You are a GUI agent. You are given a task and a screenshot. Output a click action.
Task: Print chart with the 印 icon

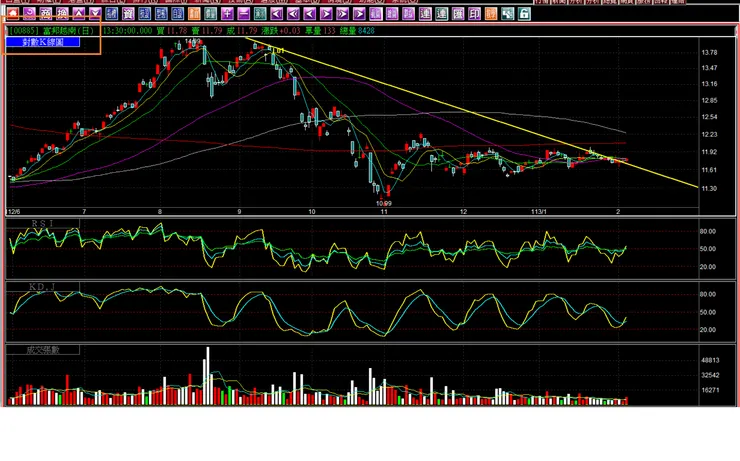(x=475, y=14)
